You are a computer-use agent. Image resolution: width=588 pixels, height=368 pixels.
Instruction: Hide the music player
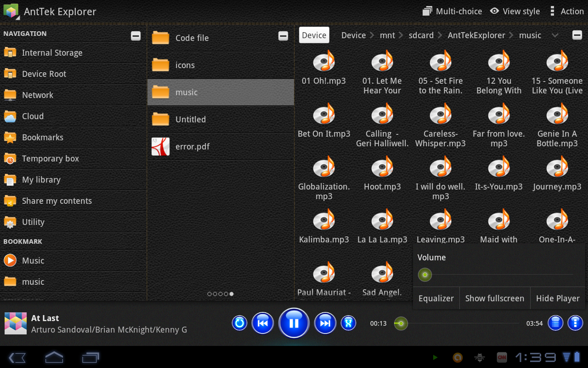pyautogui.click(x=558, y=298)
